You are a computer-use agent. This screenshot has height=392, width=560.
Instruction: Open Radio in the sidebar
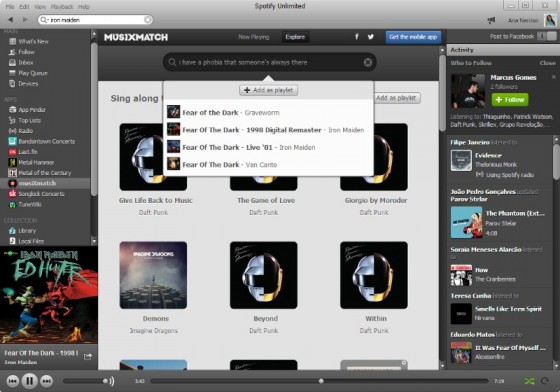[25, 131]
